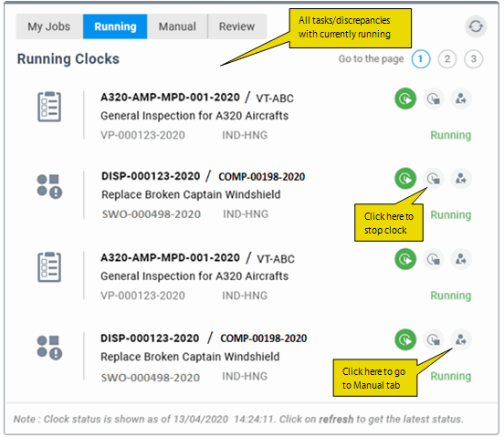Stop clock on first Broken Windshield discrepancy
Screen dimensions: 504x437
(x=434, y=178)
